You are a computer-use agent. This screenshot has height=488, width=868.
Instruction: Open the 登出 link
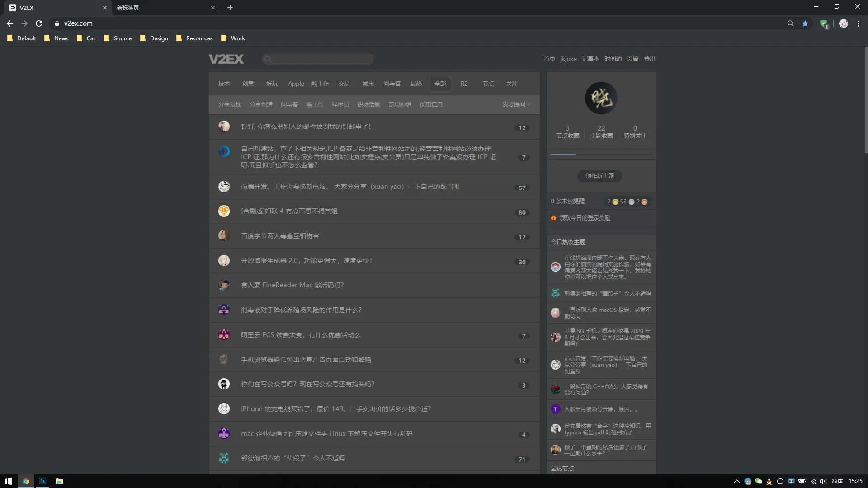[649, 59]
